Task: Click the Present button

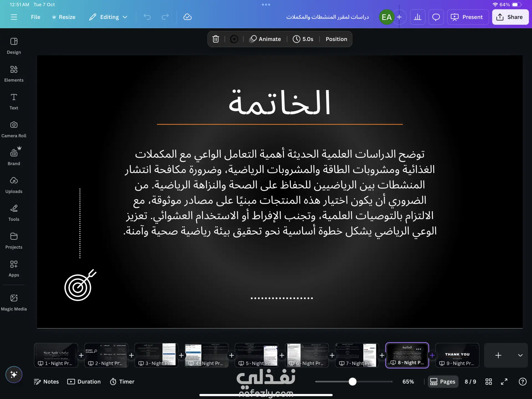Action: point(467,17)
